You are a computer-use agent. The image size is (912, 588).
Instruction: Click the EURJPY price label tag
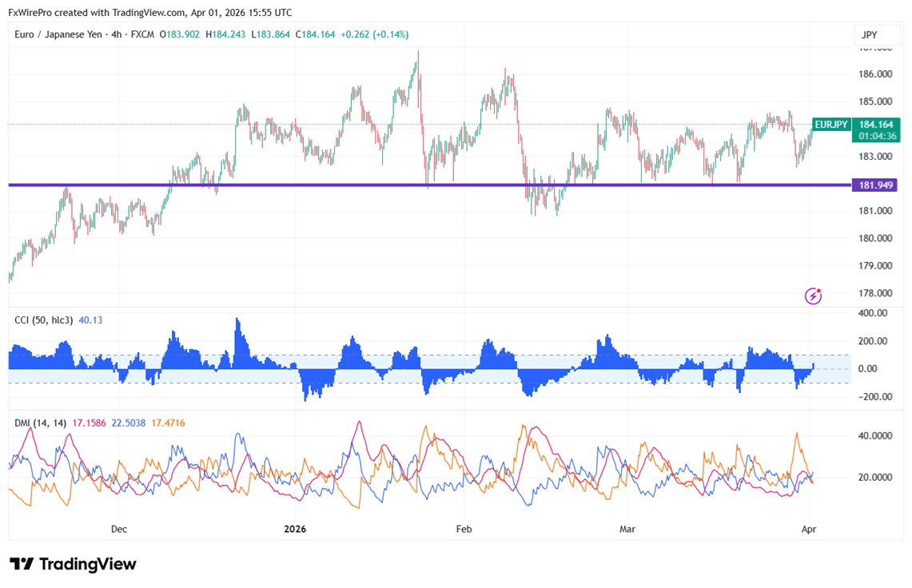[830, 125]
